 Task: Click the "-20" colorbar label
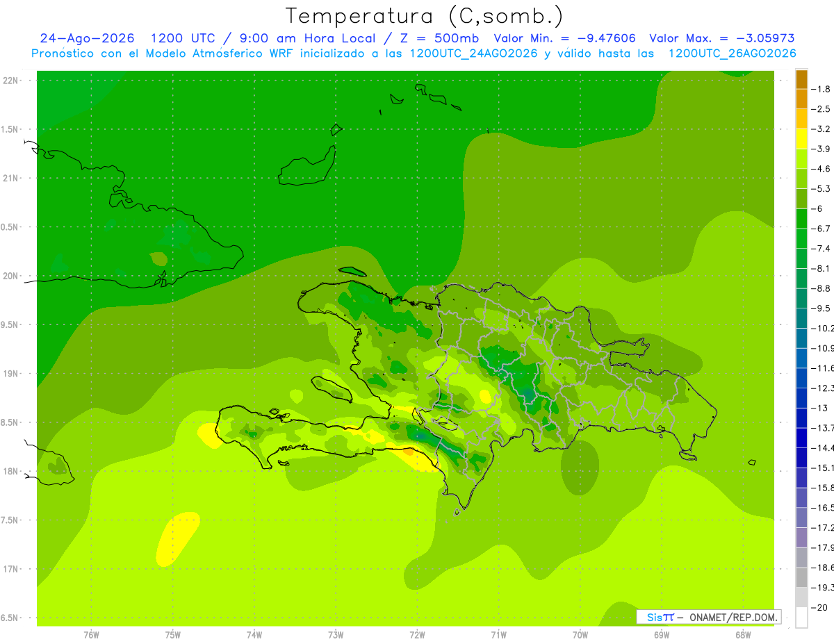pyautogui.click(x=819, y=608)
